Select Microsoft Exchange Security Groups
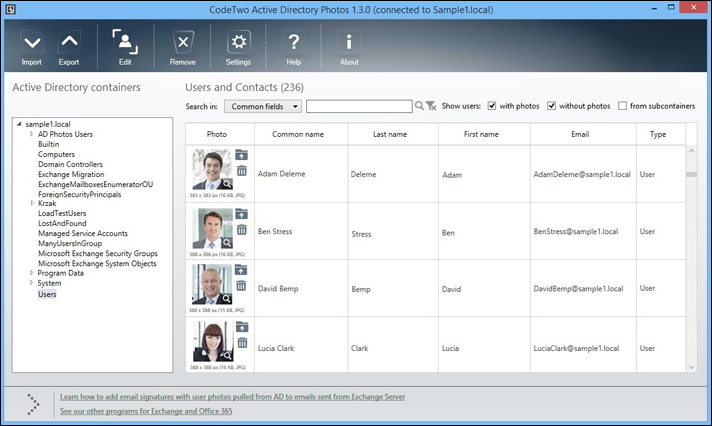This screenshot has height=426, width=712. tap(98, 253)
